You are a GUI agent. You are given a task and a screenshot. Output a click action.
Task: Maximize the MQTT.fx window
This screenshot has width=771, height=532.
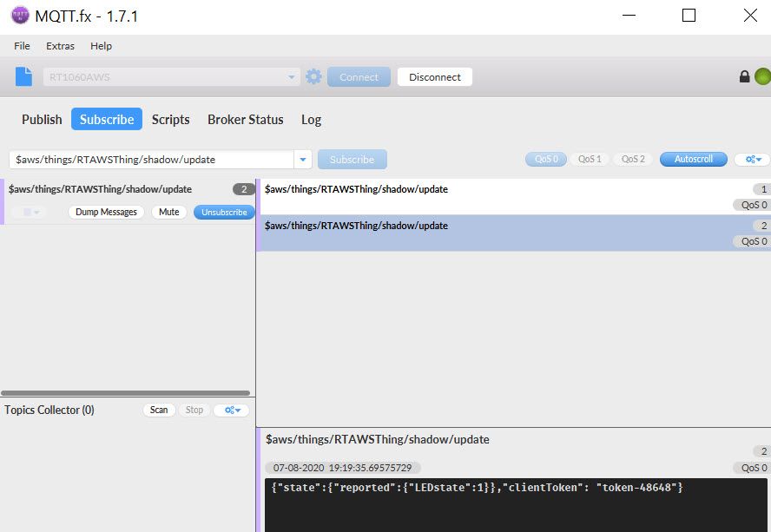689,16
